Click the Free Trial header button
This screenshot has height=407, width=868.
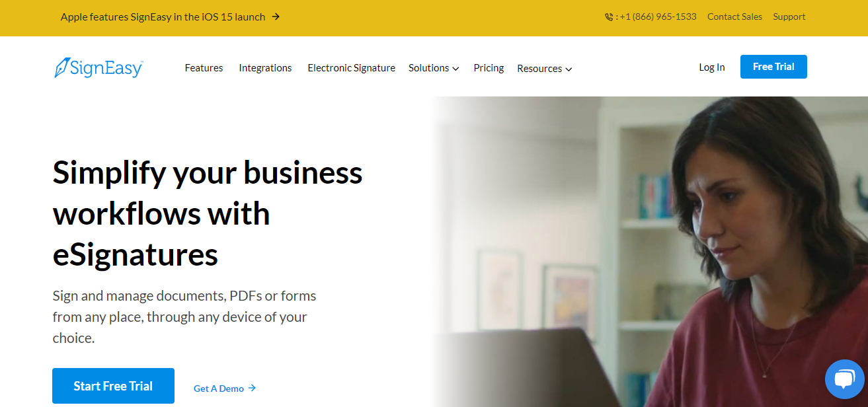(x=773, y=67)
